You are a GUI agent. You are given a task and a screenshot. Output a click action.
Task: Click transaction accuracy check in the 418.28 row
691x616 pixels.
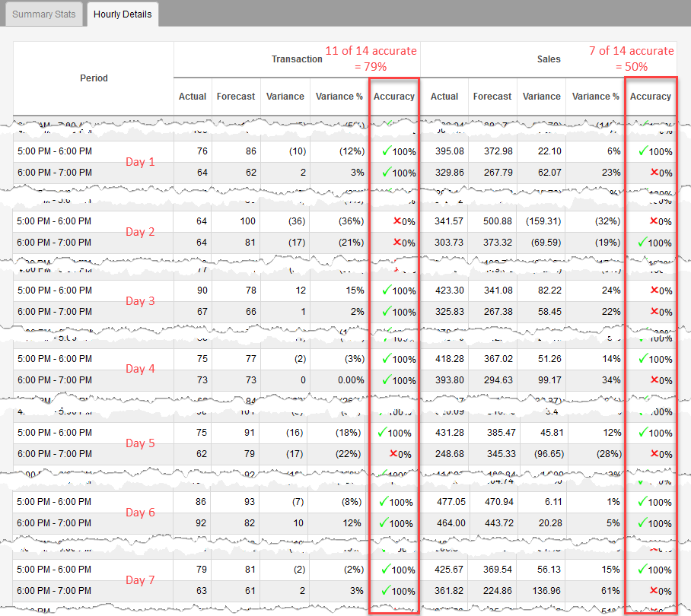click(387, 358)
